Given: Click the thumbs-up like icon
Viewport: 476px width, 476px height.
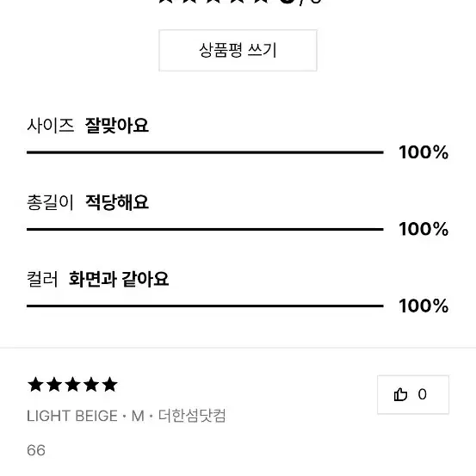Looking at the screenshot, I should click(x=400, y=394).
